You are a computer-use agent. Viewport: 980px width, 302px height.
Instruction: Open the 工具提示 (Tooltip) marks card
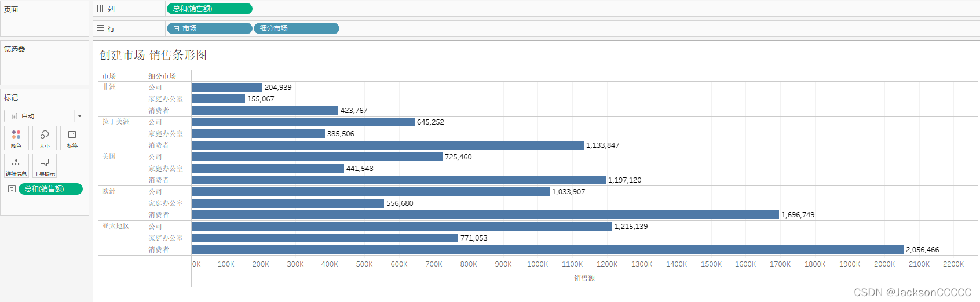click(x=45, y=166)
